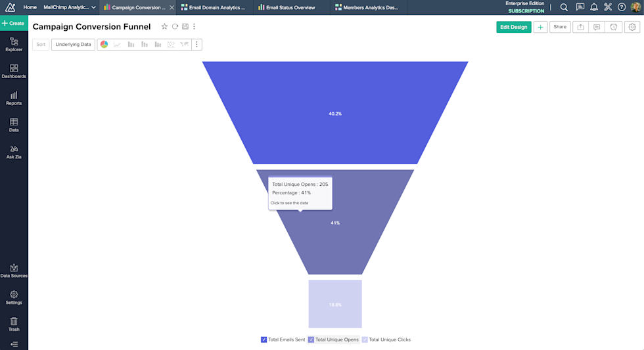This screenshot has height=350, width=644.
Task: Open more chart types menu
Action: [196, 44]
